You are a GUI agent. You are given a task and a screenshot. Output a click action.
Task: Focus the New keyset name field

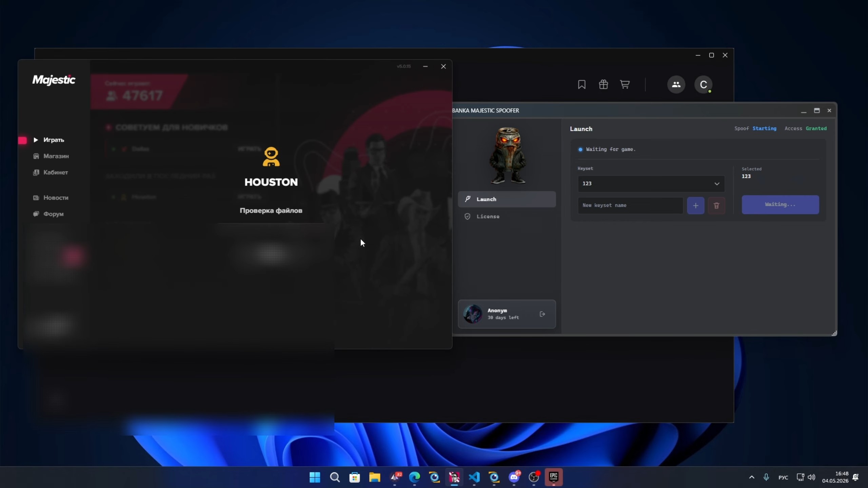tap(630, 205)
